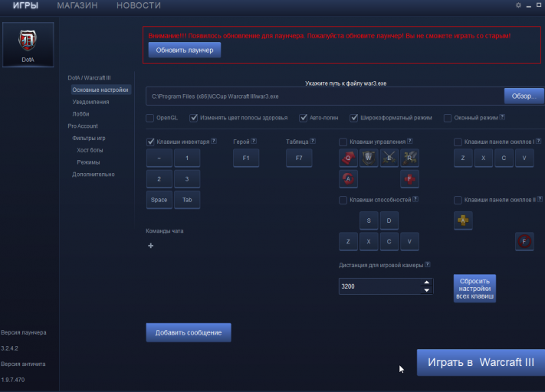Enable Клавиши управления checkbox
This screenshot has height=392, width=545.
(x=343, y=142)
